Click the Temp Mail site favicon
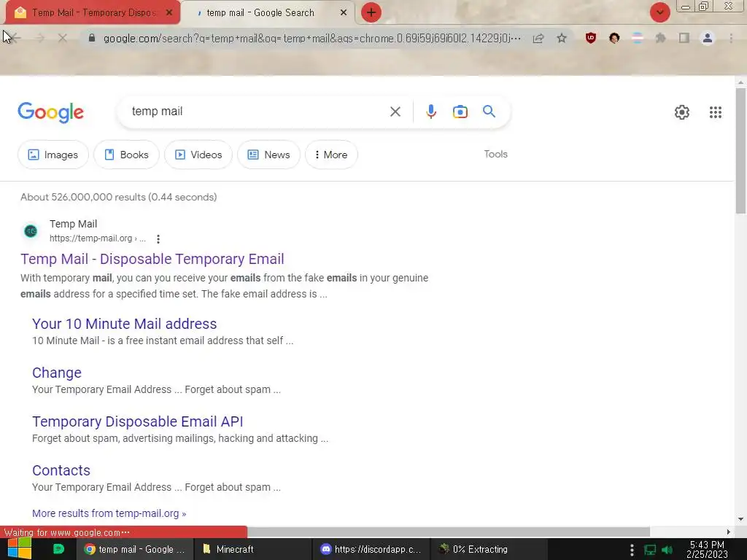This screenshot has height=560, width=747. point(31,231)
